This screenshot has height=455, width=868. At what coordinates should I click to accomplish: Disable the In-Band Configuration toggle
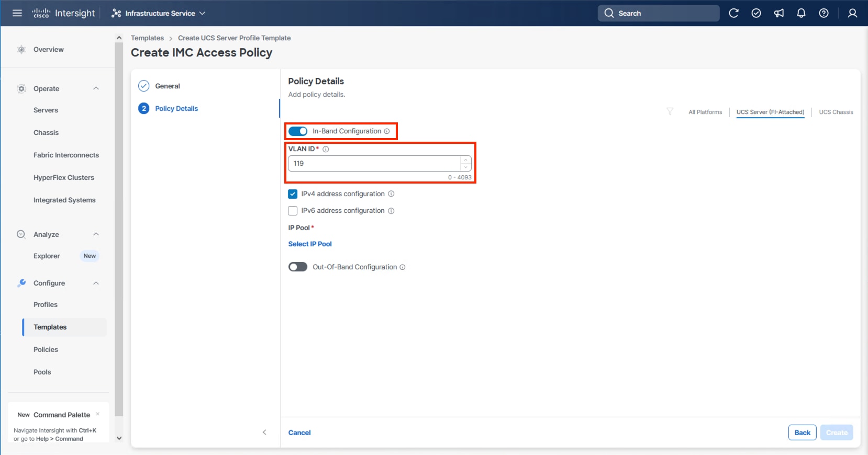click(x=298, y=131)
